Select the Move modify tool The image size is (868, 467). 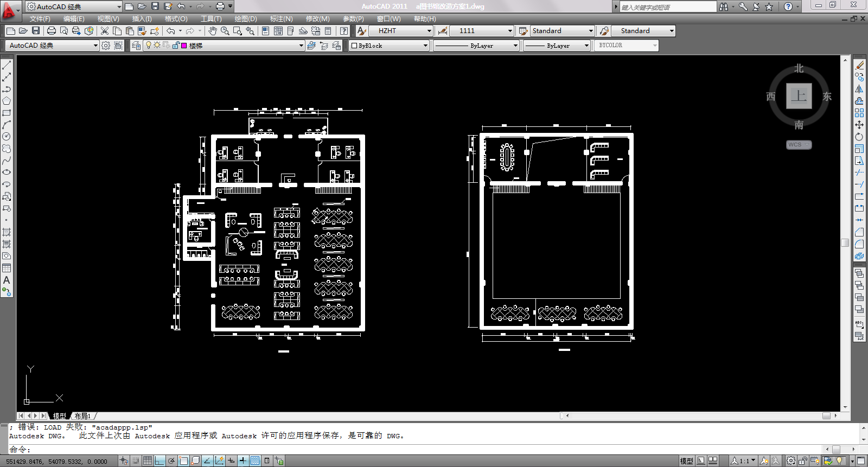859,125
